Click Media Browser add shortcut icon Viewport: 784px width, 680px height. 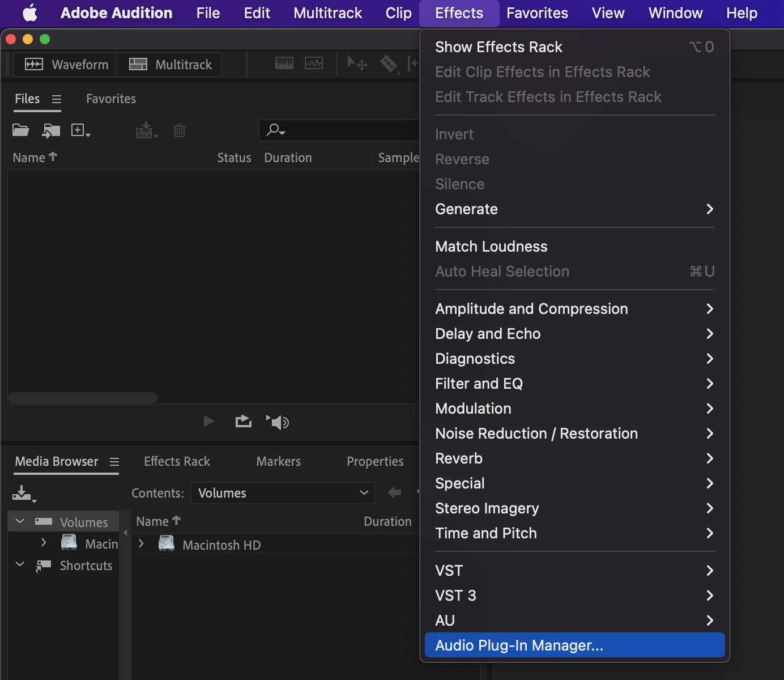point(24,494)
